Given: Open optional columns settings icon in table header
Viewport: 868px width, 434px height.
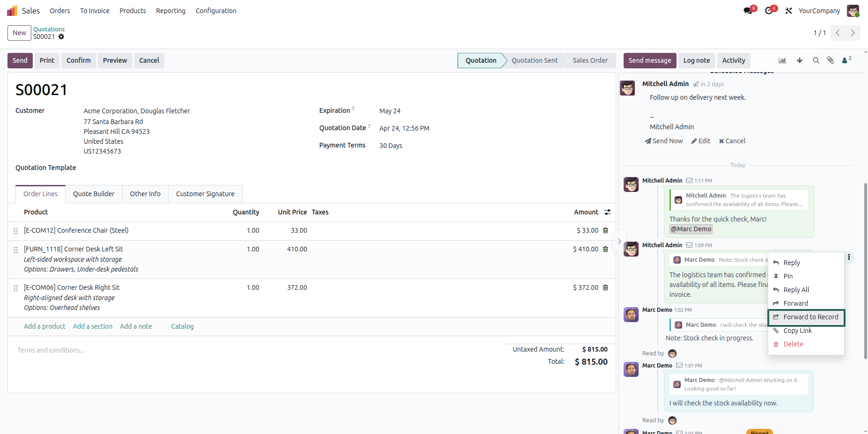Looking at the screenshot, I should [608, 212].
